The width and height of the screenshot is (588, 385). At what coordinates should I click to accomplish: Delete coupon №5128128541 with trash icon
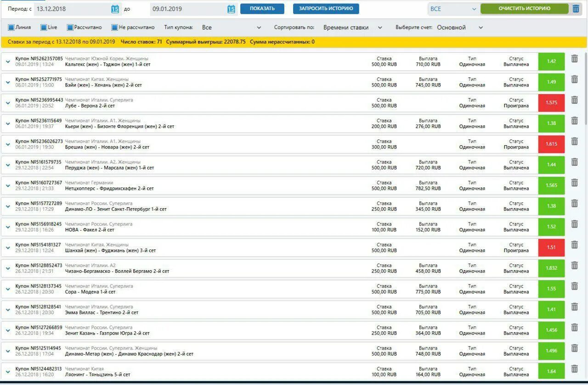pyautogui.click(x=575, y=307)
